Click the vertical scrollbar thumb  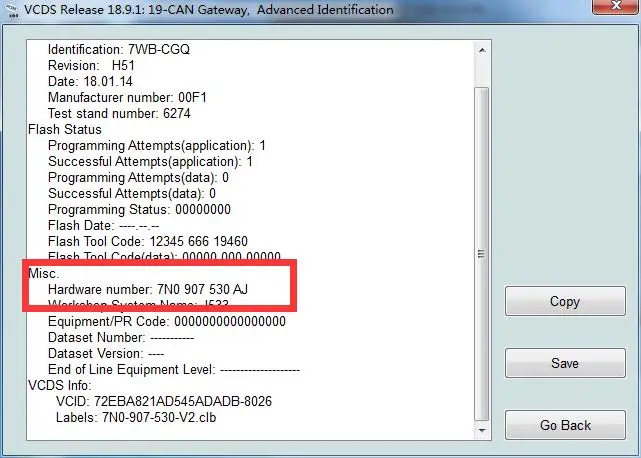tap(482, 254)
